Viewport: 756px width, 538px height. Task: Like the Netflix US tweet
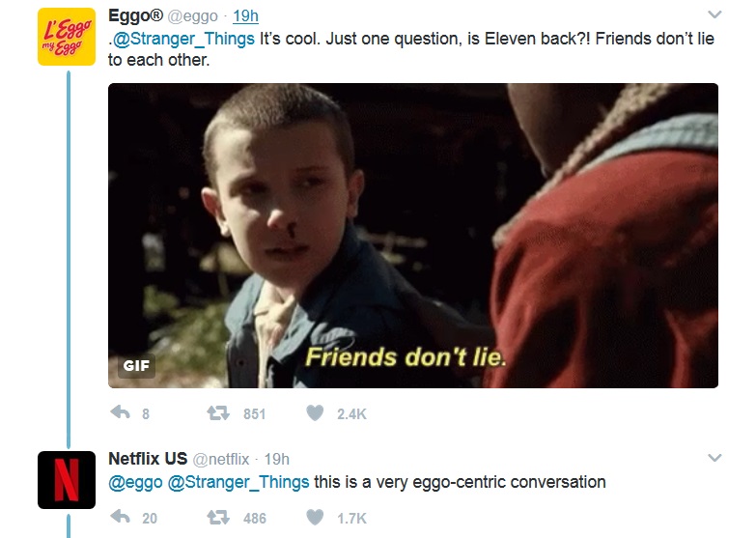click(x=315, y=518)
